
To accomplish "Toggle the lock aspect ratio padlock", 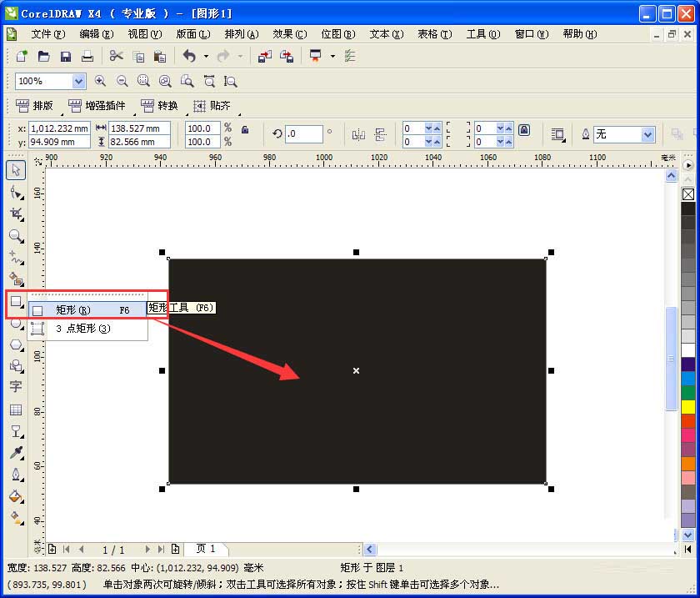I will tap(244, 130).
